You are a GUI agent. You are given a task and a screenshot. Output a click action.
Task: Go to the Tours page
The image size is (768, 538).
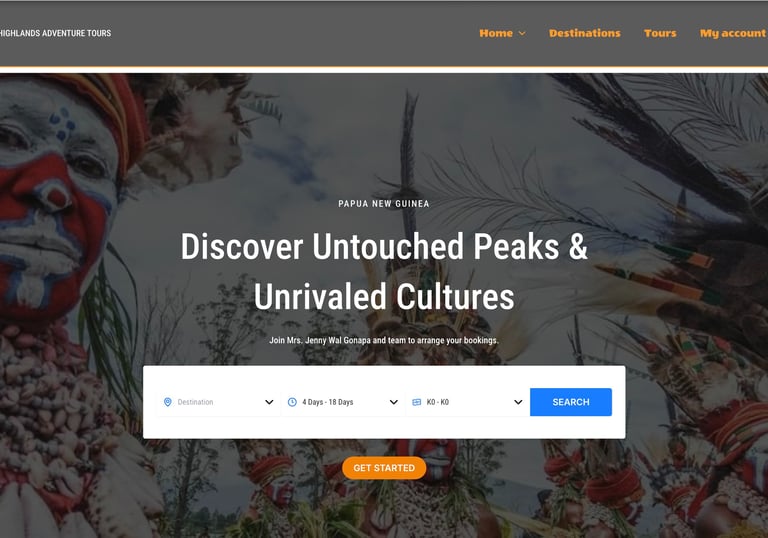pyautogui.click(x=660, y=33)
